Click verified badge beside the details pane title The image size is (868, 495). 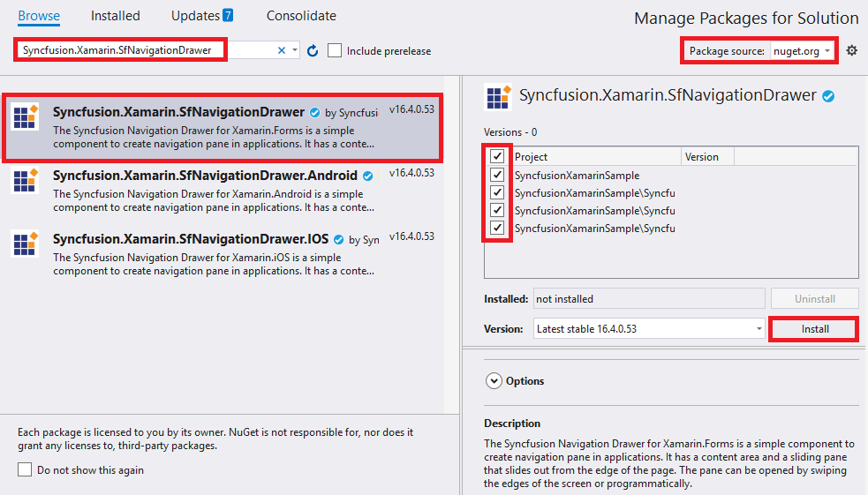tap(828, 96)
